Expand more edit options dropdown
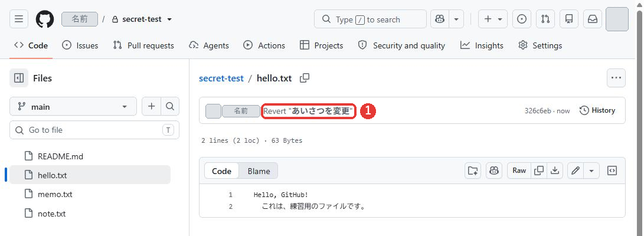 591,171
